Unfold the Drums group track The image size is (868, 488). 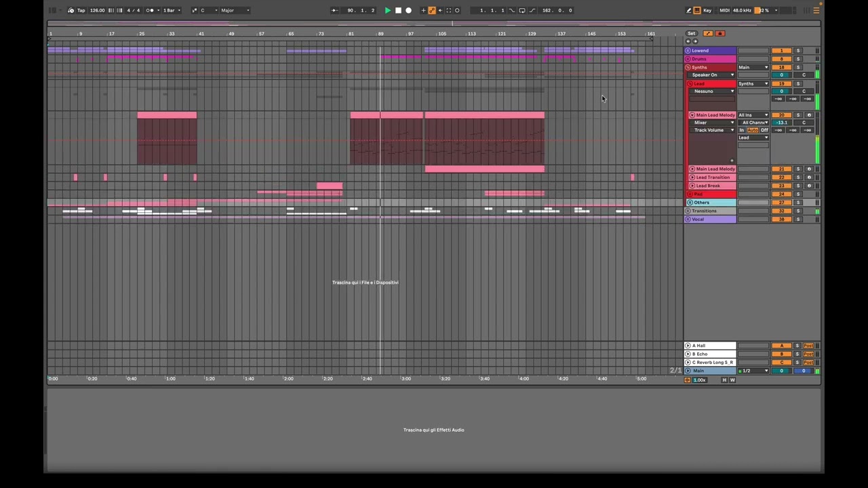pos(688,59)
